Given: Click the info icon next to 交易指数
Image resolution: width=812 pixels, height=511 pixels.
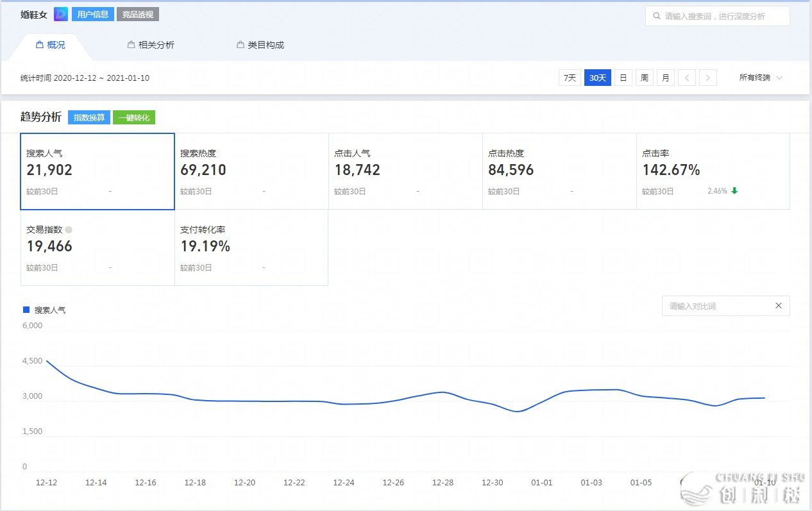Looking at the screenshot, I should point(69,230).
